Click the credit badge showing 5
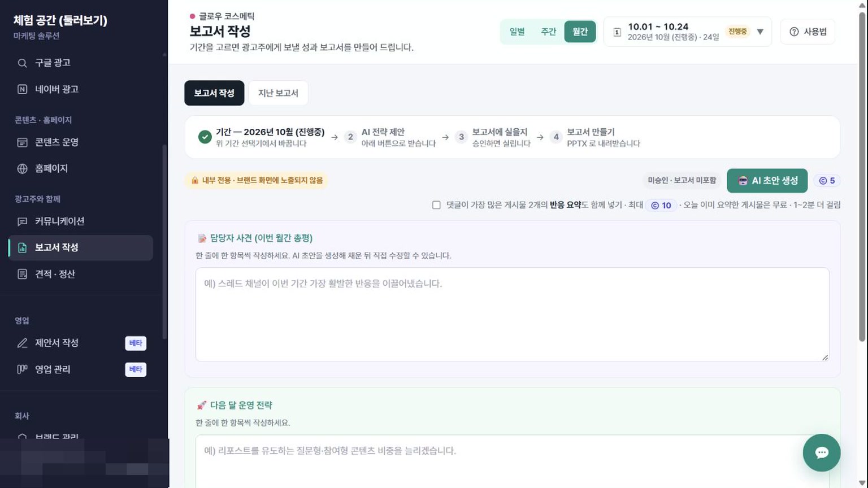Screen dimensions: 868x488 tap(827, 181)
